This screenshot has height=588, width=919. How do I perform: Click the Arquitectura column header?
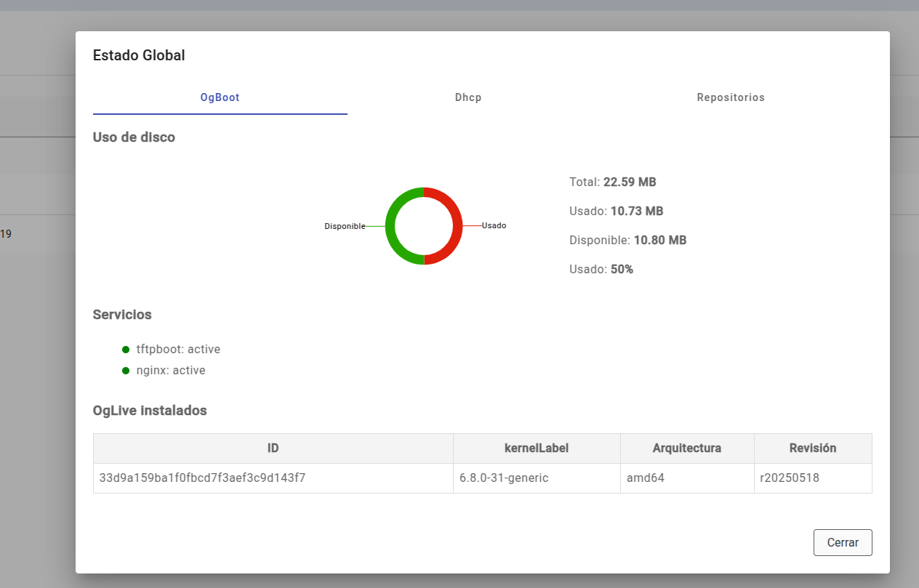pos(686,448)
